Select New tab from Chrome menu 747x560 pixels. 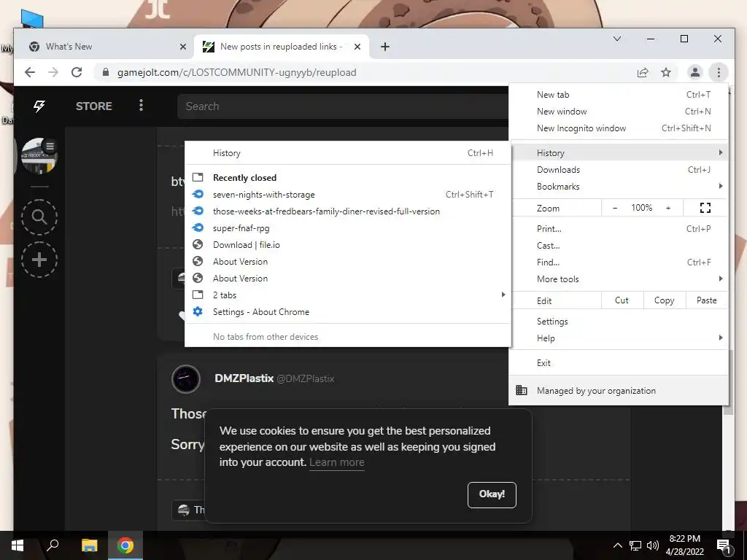coord(619,95)
